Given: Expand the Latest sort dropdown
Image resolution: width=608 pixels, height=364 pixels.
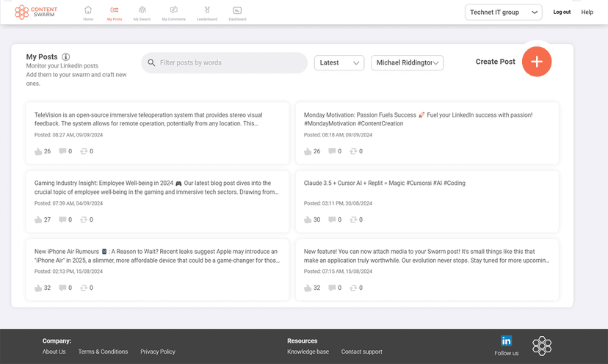Looking at the screenshot, I should (339, 63).
